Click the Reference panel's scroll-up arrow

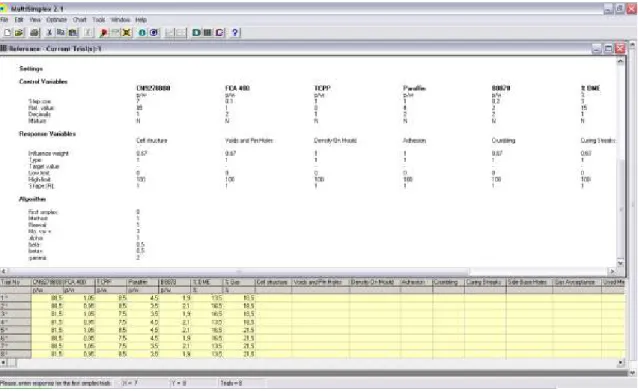pyautogui.click(x=621, y=61)
